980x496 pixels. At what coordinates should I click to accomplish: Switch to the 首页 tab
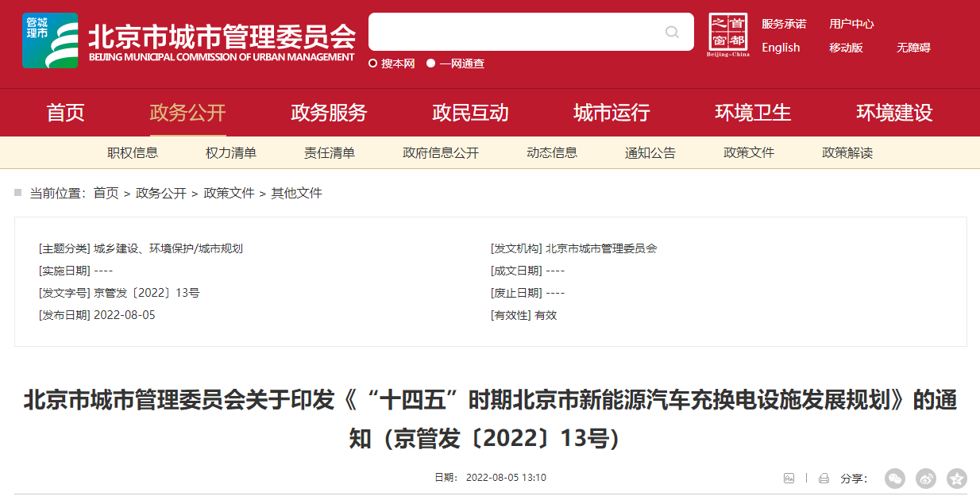pos(68,113)
